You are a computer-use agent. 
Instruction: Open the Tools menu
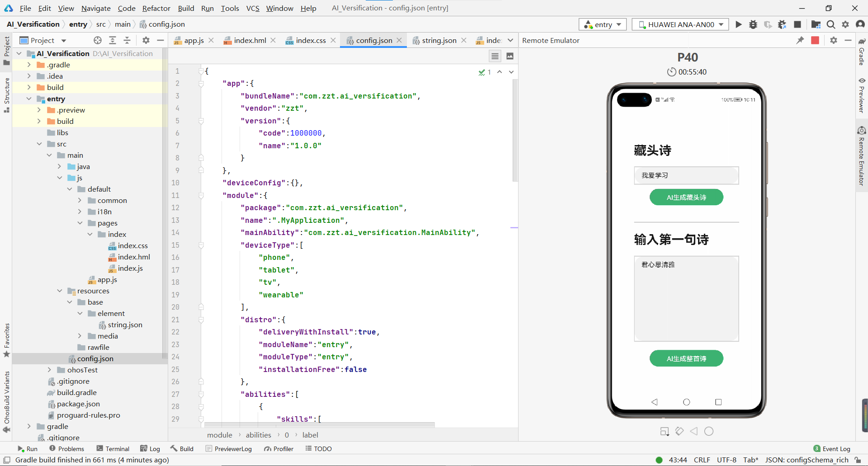[x=230, y=8]
